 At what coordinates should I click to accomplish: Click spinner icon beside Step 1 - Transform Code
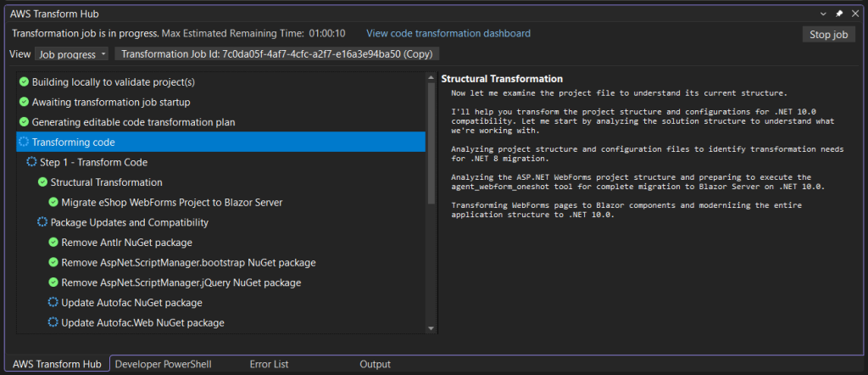32,162
